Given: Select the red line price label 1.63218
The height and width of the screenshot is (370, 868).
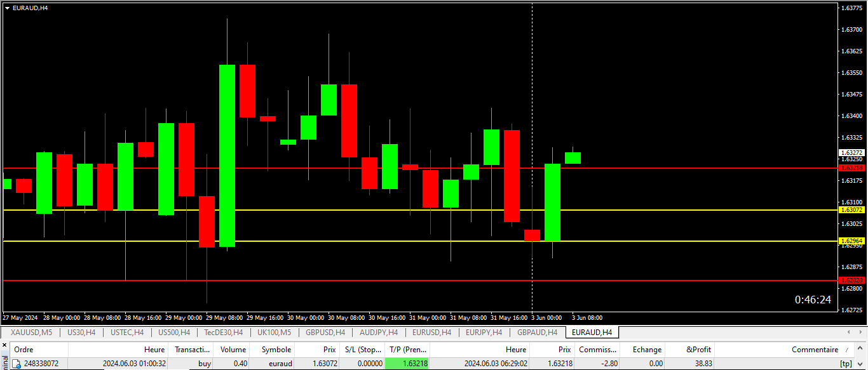Looking at the screenshot, I should pyautogui.click(x=851, y=168).
